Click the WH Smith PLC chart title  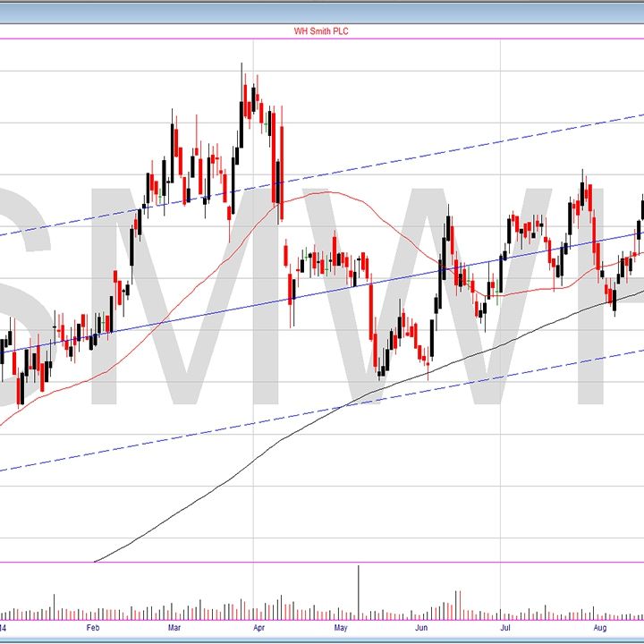coord(321,30)
